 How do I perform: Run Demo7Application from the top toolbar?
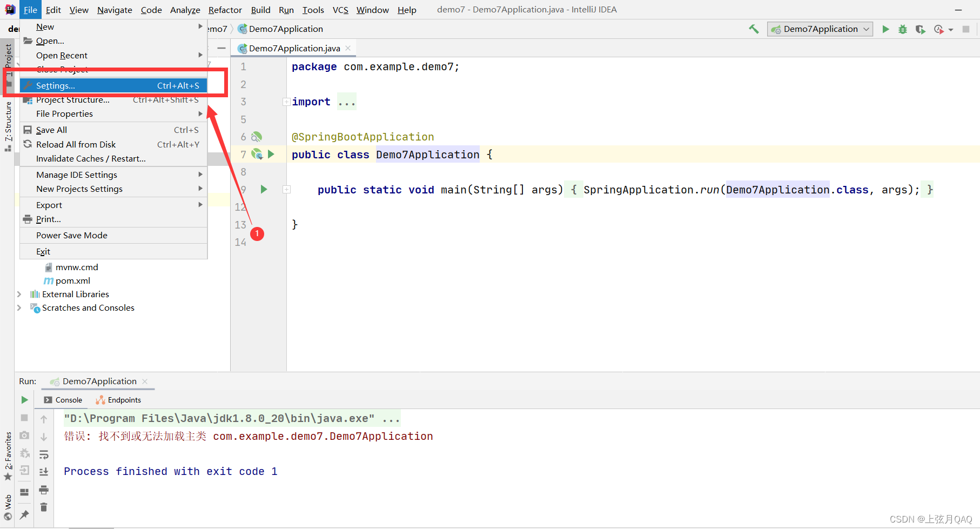click(x=885, y=29)
